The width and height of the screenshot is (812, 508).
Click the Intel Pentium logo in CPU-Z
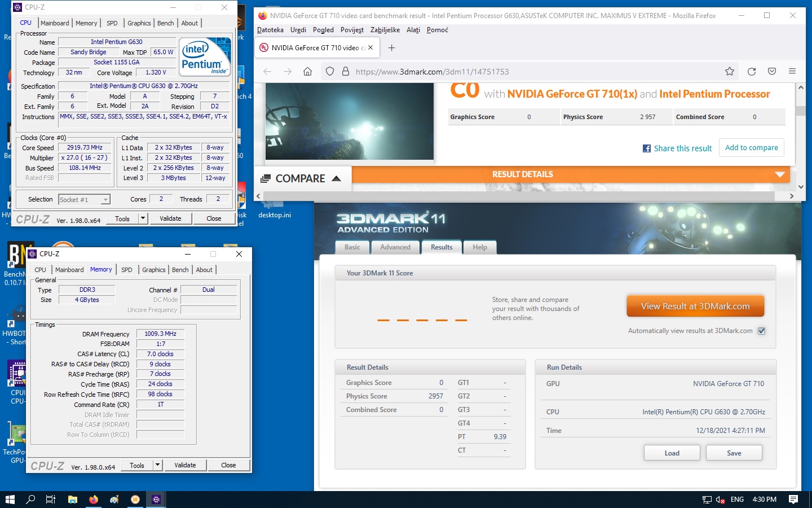point(205,56)
